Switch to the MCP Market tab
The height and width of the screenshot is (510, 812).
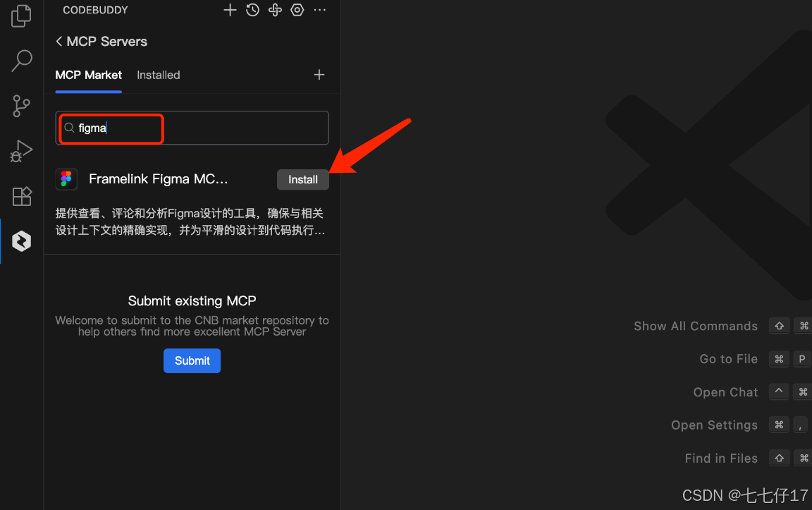click(x=89, y=75)
